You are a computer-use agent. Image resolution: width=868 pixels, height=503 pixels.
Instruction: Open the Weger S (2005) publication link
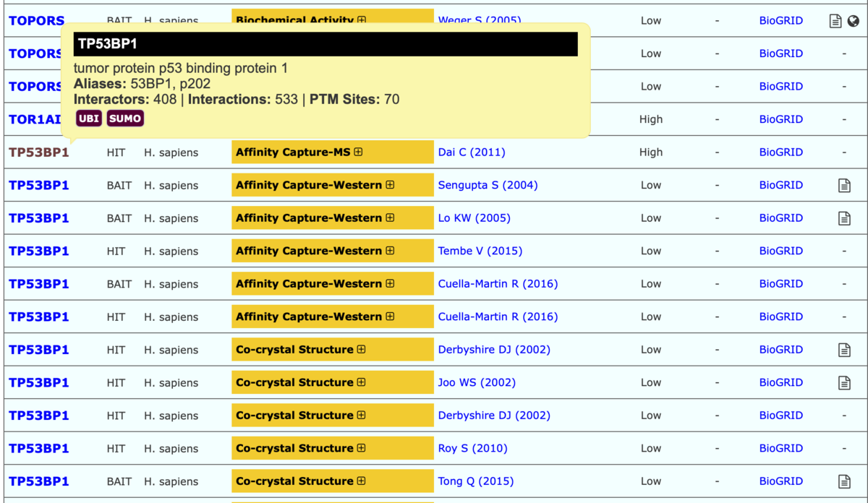tap(480, 20)
